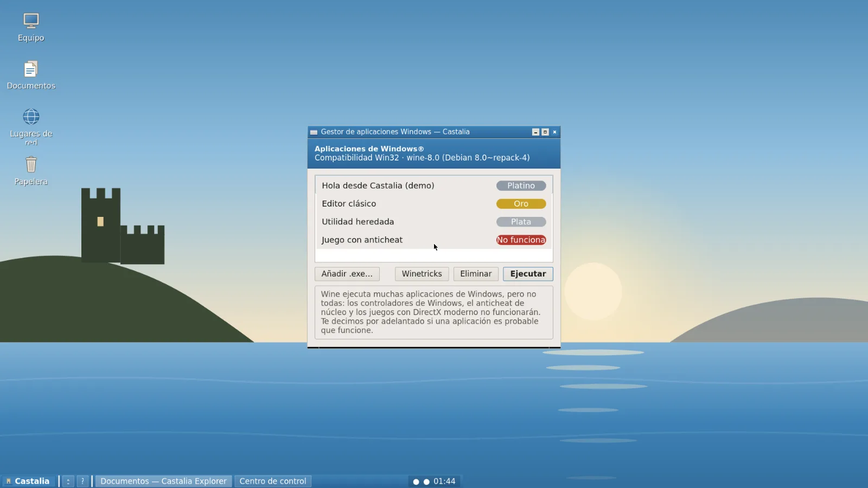Select the Juego con anticheat row
The height and width of the screenshot is (488, 868).
tap(434, 240)
